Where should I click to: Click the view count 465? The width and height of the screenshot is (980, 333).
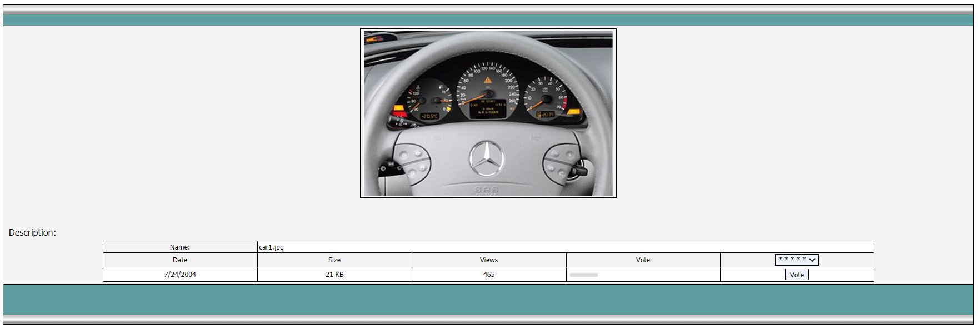click(x=489, y=275)
